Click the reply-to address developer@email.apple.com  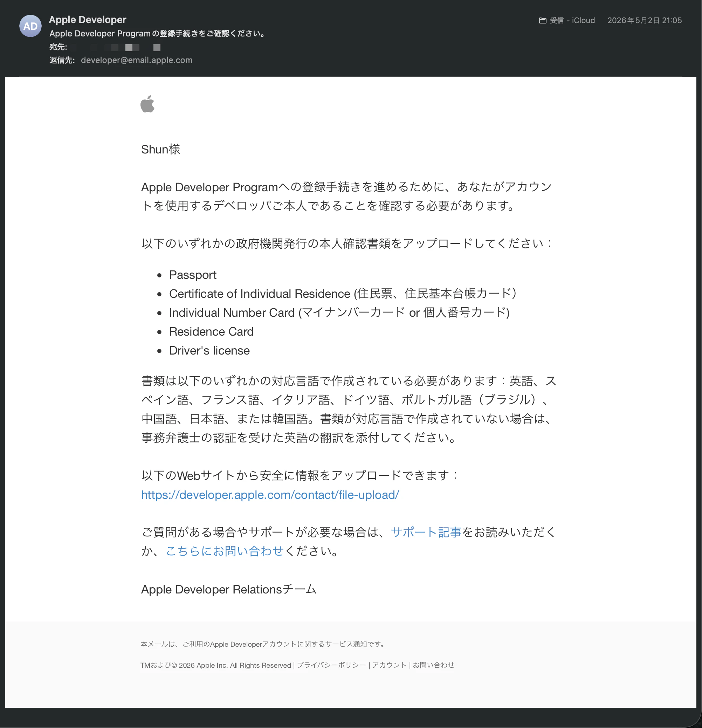137,60
